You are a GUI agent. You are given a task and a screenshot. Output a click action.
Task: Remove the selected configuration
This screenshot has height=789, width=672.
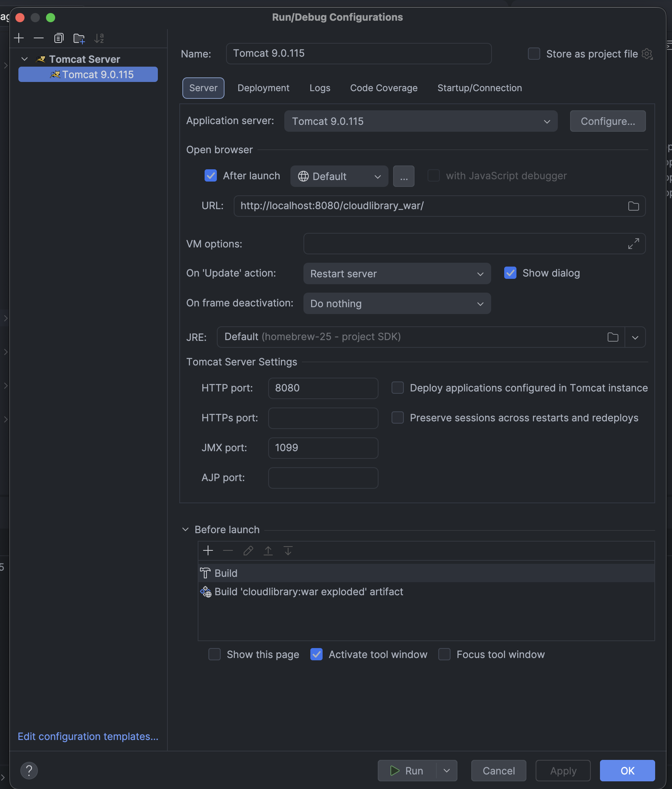[39, 38]
